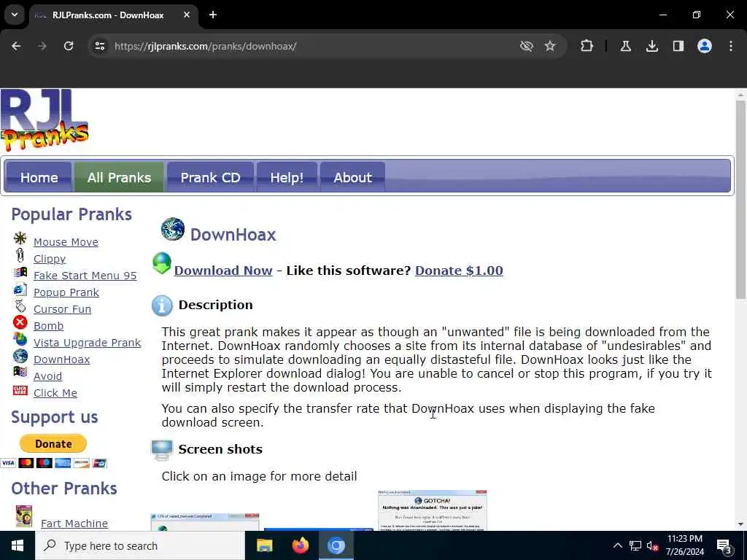Viewport: 747px width, 560px height.
Task: Open the Popup Prank link
Action: point(66,292)
